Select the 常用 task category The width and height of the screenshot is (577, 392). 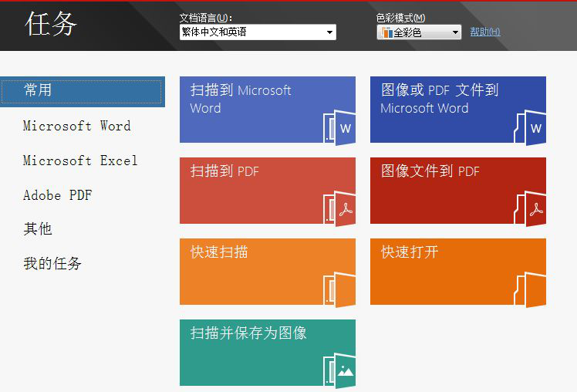click(x=83, y=92)
